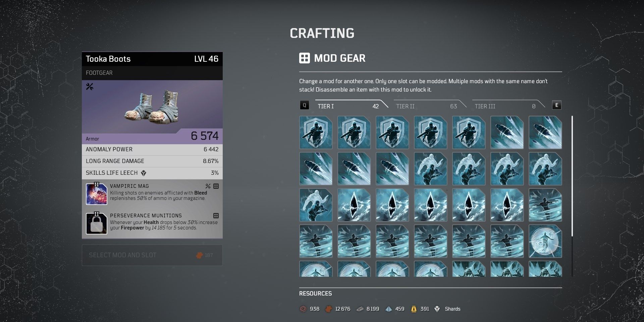Click the Mod Gear grid icon heading
Image resolution: width=644 pixels, height=322 pixels.
point(305,58)
